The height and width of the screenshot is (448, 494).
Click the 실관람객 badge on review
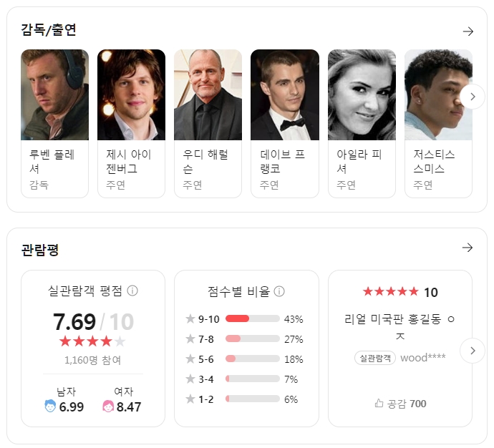coord(375,358)
